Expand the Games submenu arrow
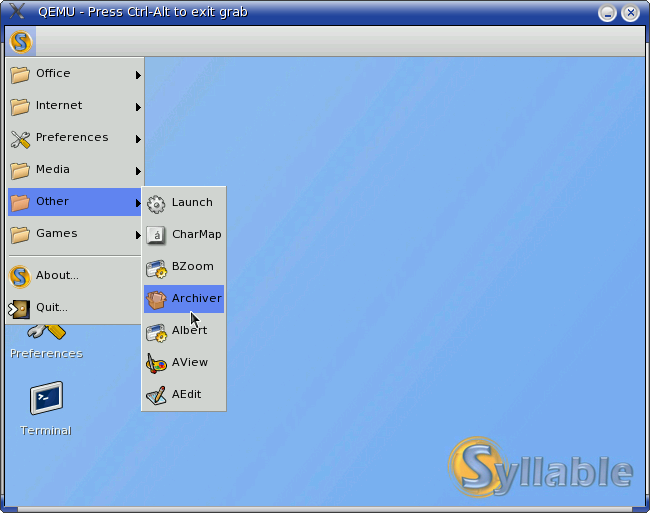 (138, 235)
